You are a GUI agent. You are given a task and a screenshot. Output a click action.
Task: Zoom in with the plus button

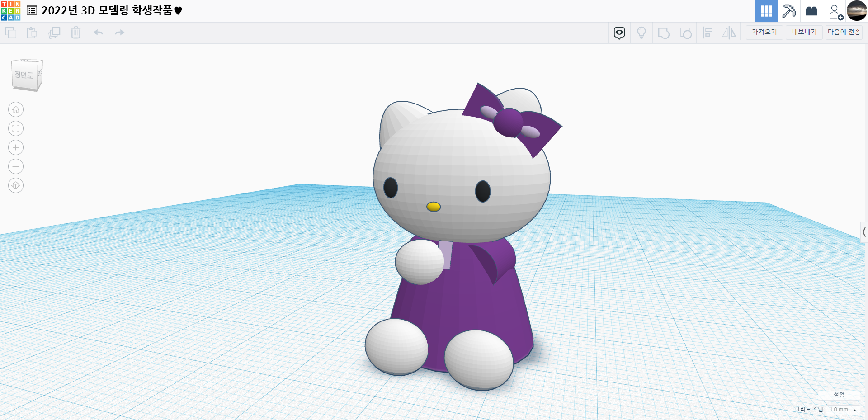click(16, 147)
